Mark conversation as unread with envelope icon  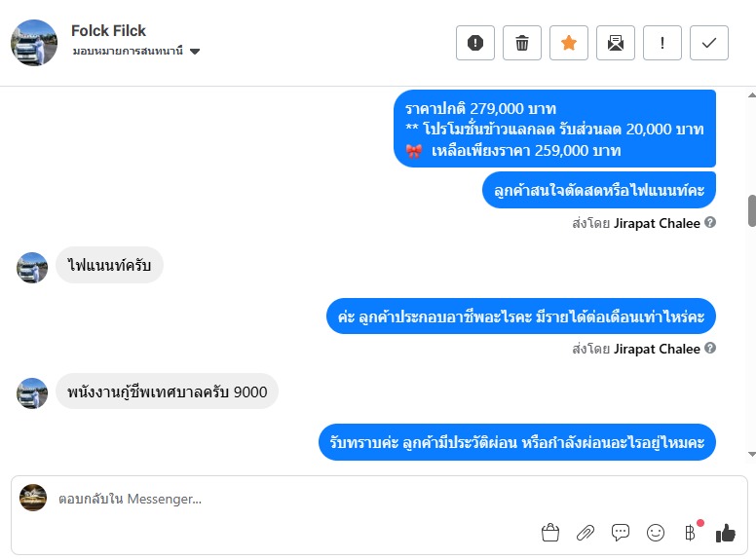[x=616, y=43]
